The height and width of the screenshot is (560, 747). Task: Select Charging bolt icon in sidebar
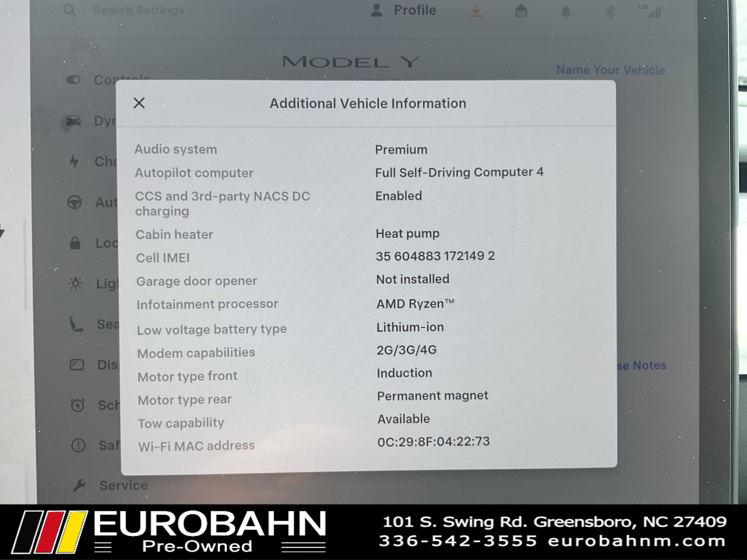[74, 161]
